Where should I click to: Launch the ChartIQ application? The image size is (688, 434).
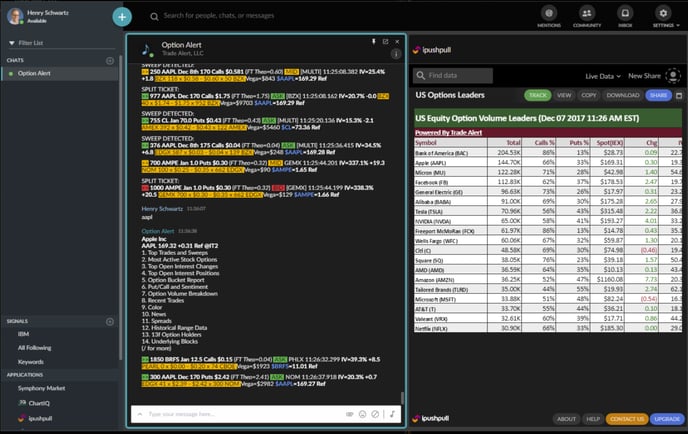tap(34, 403)
